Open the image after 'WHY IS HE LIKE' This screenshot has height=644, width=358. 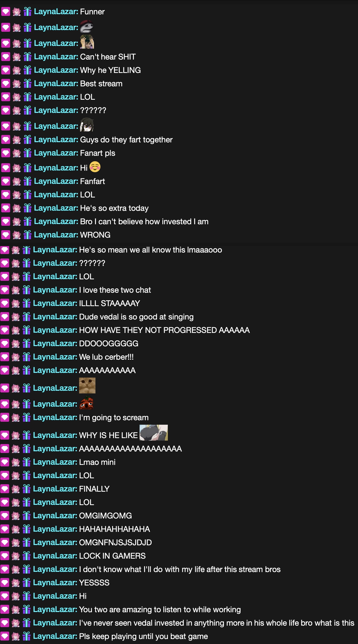(x=154, y=432)
